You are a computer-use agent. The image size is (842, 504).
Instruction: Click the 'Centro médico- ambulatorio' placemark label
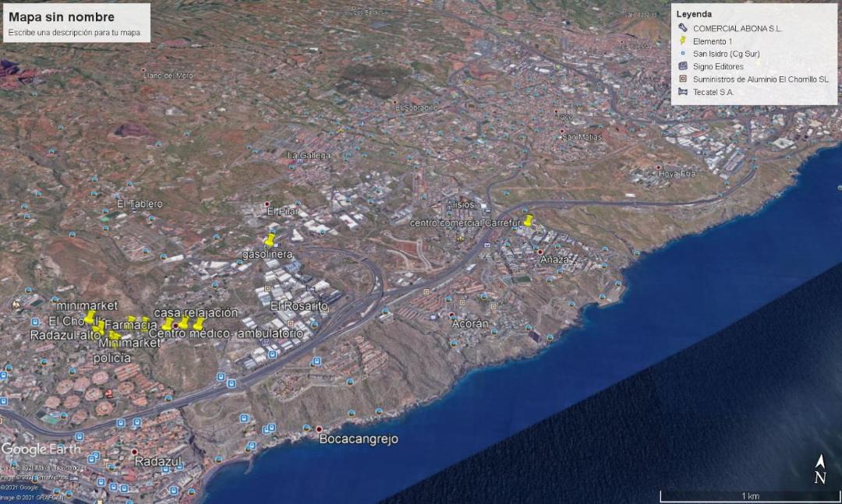[x=225, y=333]
